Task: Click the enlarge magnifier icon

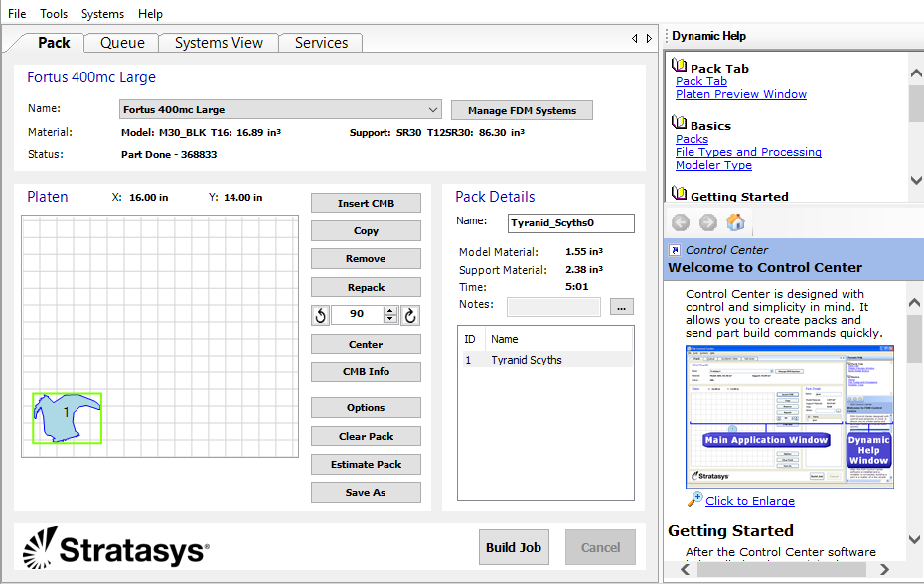Action: [694, 499]
